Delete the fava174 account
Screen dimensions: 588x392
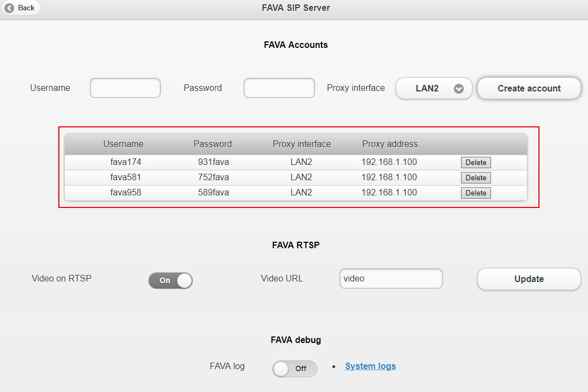click(x=476, y=162)
